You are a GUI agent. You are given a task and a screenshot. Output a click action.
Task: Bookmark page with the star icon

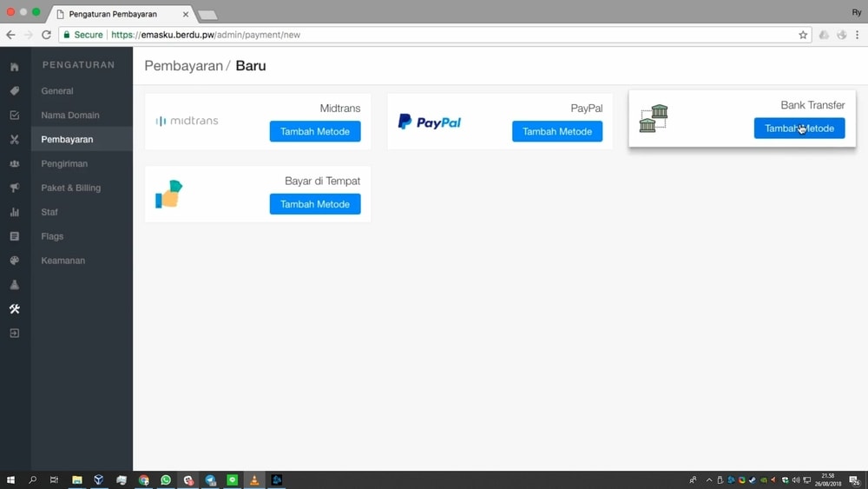[803, 35]
